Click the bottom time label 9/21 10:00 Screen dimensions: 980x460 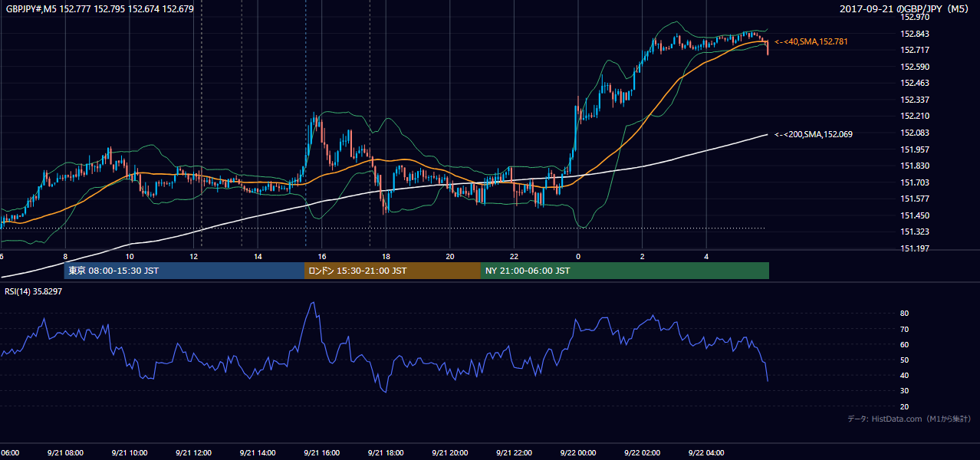(129, 453)
